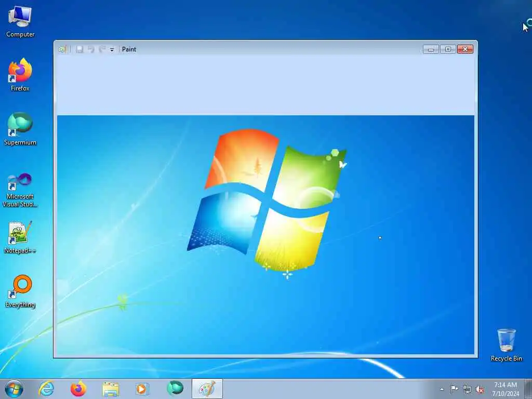
Task: Maximize the Paint window
Action: [x=448, y=49]
